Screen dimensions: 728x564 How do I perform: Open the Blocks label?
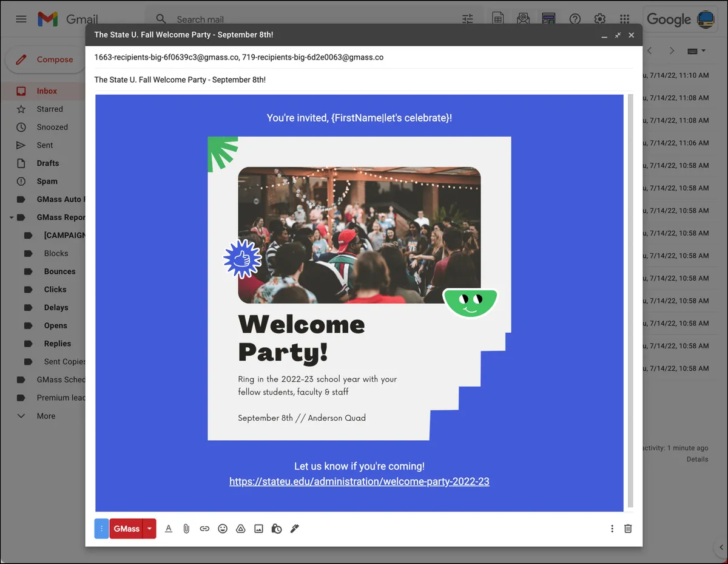coord(56,253)
